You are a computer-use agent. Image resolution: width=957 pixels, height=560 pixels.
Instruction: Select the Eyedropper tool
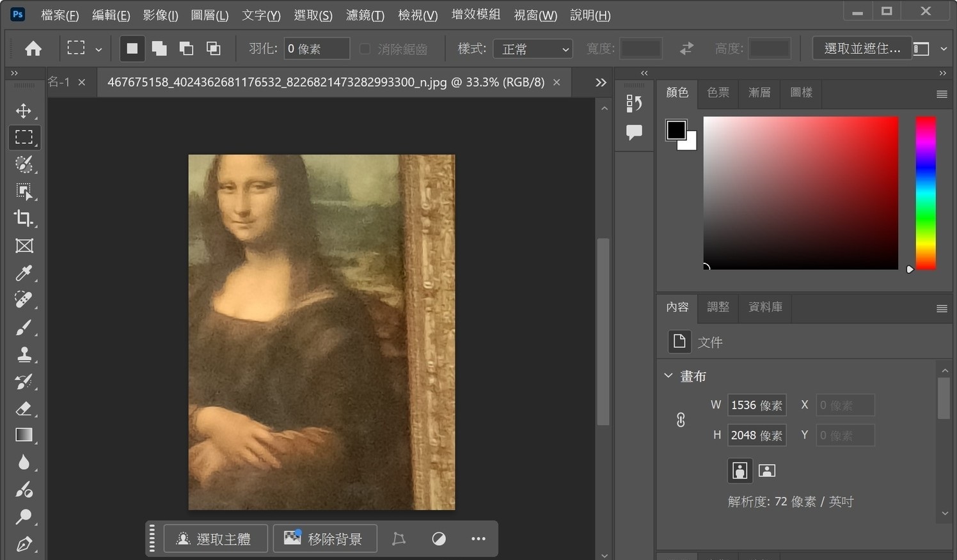24,273
